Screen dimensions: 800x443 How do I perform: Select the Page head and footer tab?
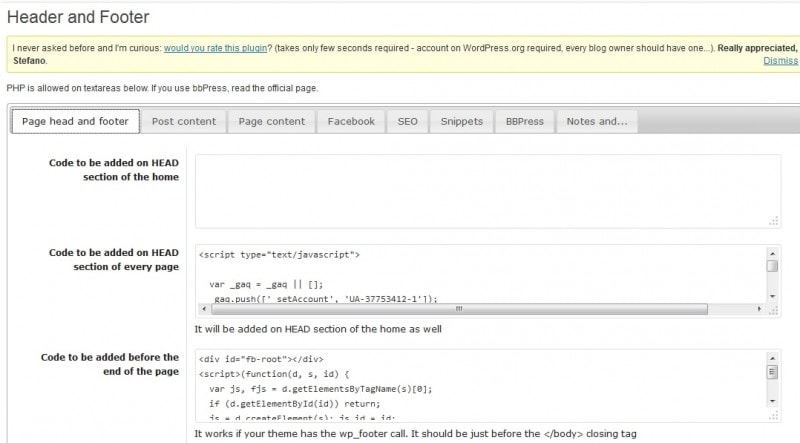click(75, 122)
